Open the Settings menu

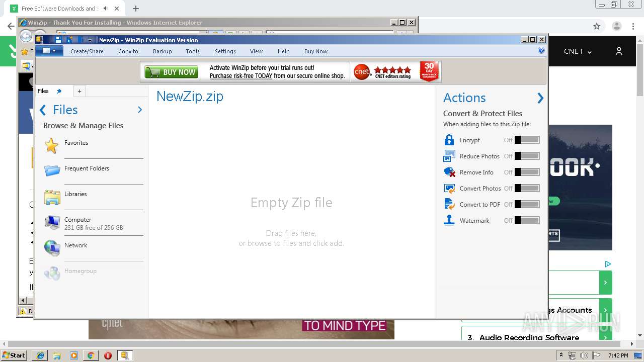tap(225, 51)
